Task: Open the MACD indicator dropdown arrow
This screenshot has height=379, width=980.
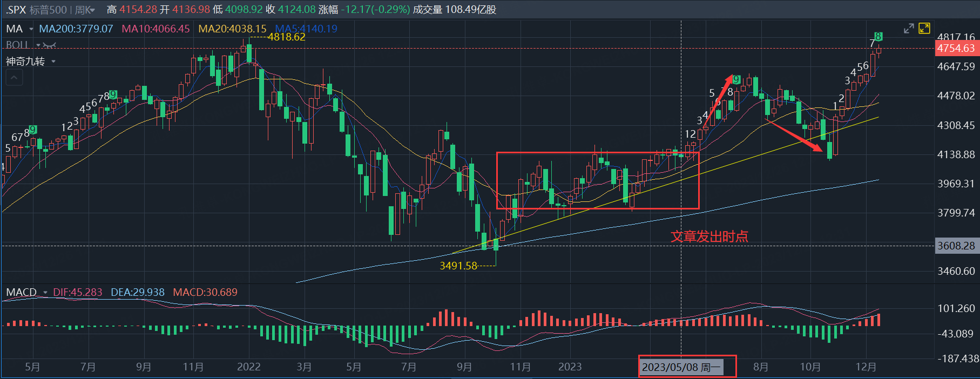Action: (x=45, y=293)
